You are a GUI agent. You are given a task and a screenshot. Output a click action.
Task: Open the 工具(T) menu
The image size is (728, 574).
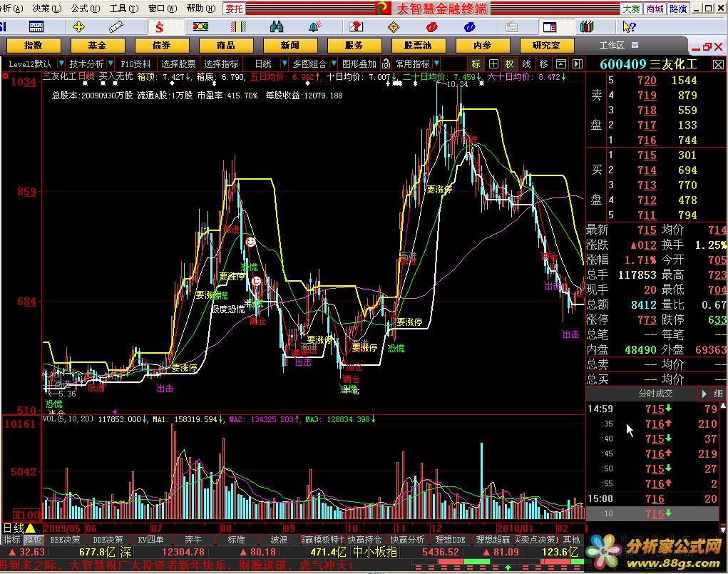pos(124,9)
